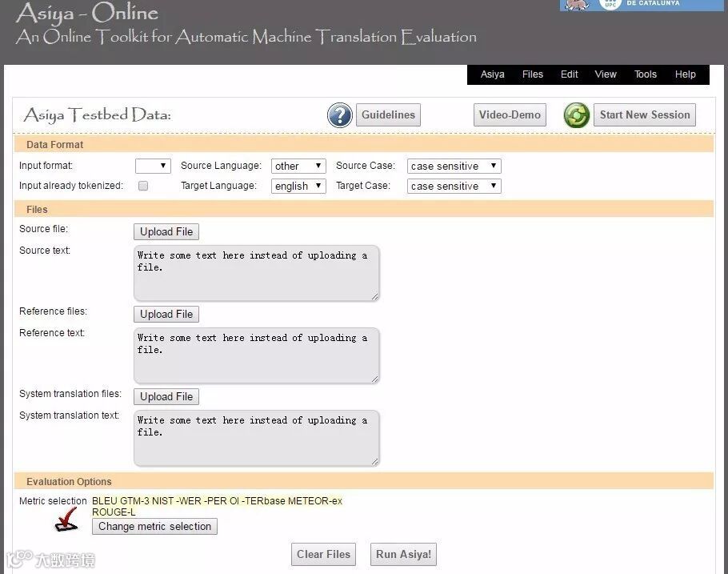Click the 'Asiya Testbed Data:' heading

98,114
